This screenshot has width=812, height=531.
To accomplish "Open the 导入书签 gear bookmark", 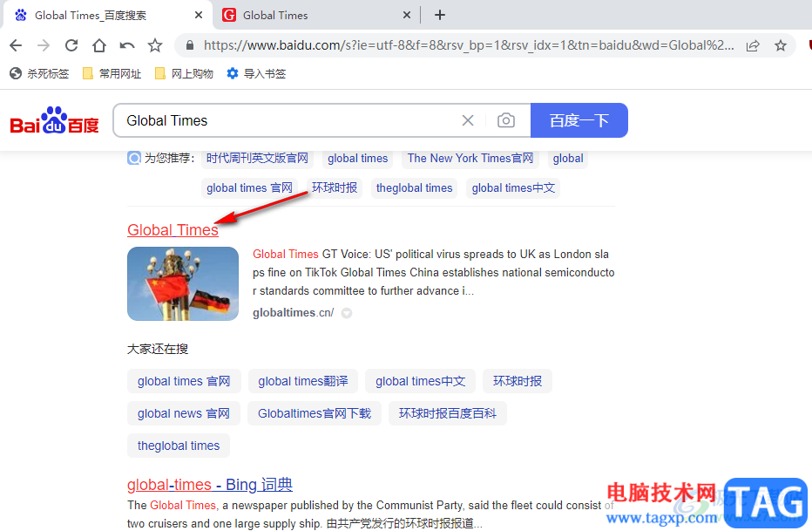I will point(256,73).
